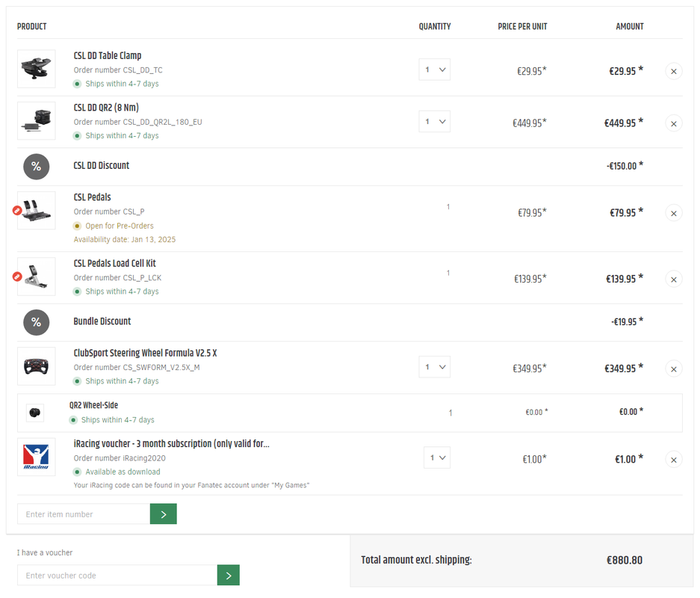Delete CSL Pedals from the cart
The width and height of the screenshot is (700, 598).
[673, 213]
